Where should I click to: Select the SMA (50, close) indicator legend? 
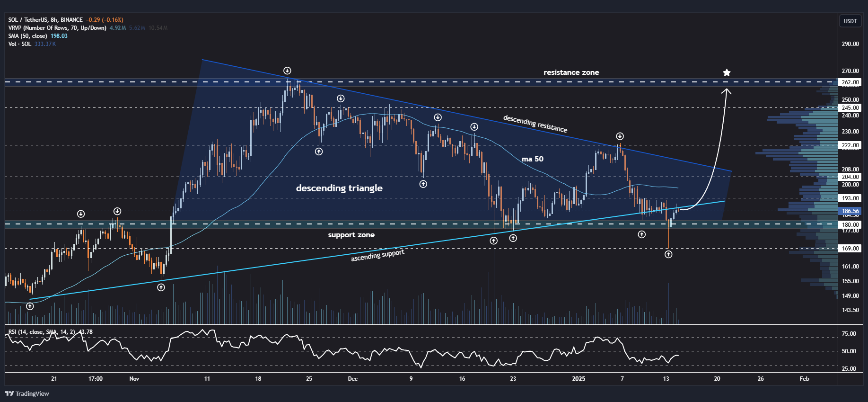point(27,36)
